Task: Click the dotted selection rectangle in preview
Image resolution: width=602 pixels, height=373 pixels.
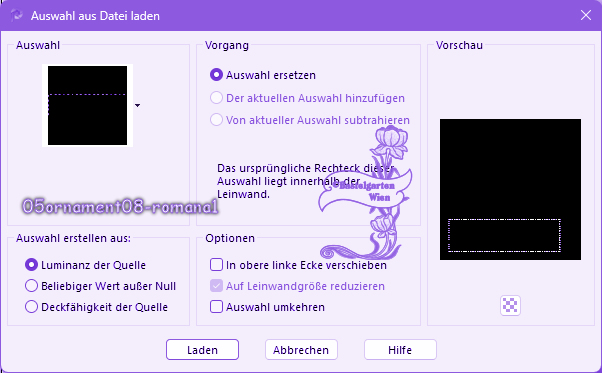Action: (x=504, y=236)
